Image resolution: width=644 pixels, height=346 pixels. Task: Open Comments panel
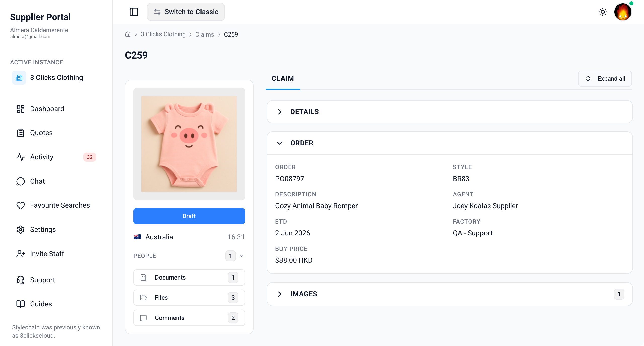[x=189, y=318]
